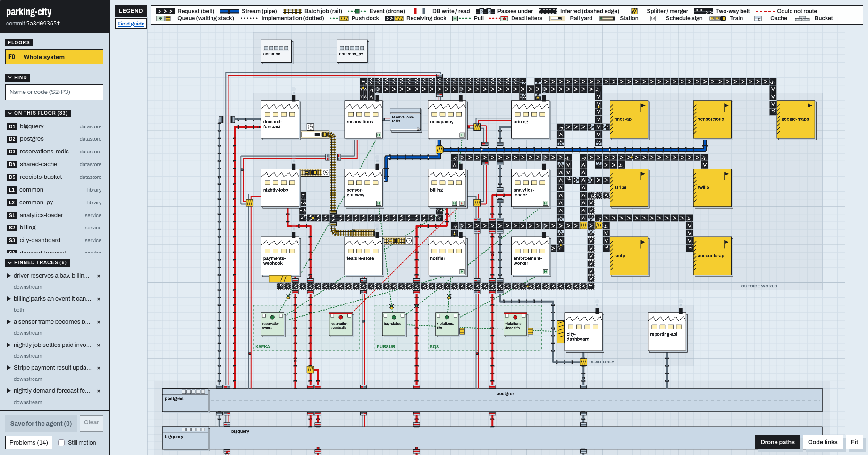Enable the Still motion checkbox
The image size is (868, 455).
[x=61, y=443]
